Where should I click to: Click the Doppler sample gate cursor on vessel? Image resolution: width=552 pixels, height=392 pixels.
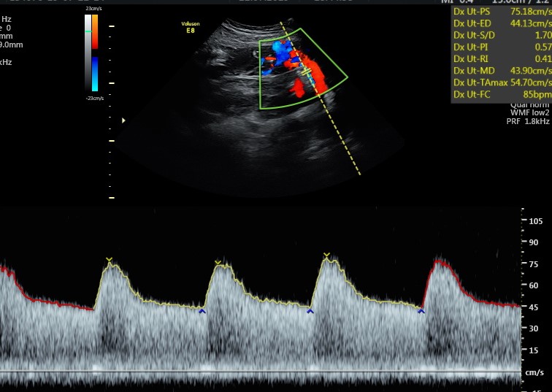[309, 72]
